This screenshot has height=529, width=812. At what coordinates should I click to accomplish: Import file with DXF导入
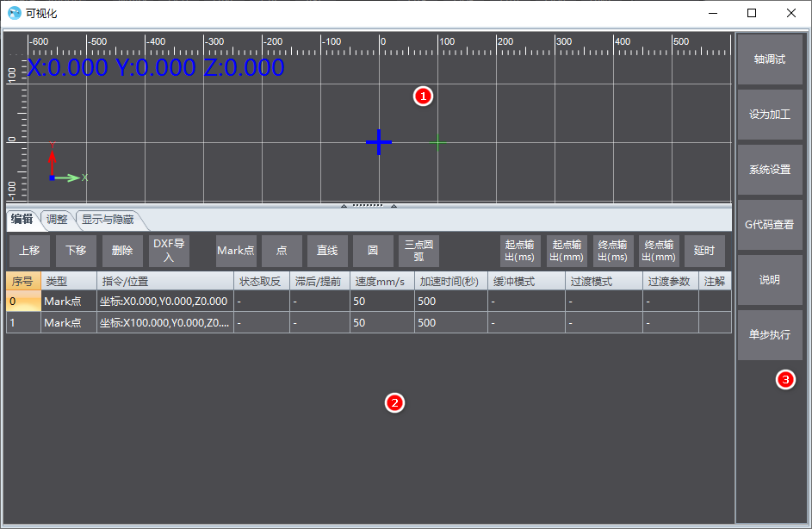(169, 251)
